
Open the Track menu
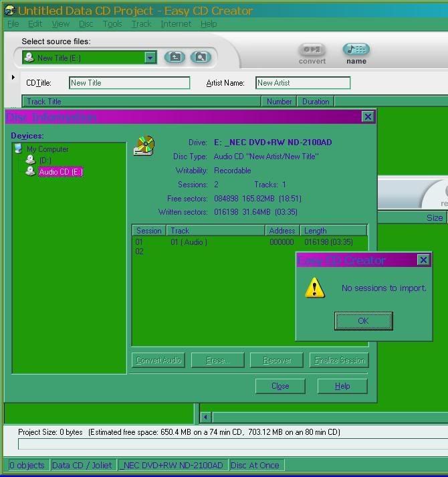141,23
